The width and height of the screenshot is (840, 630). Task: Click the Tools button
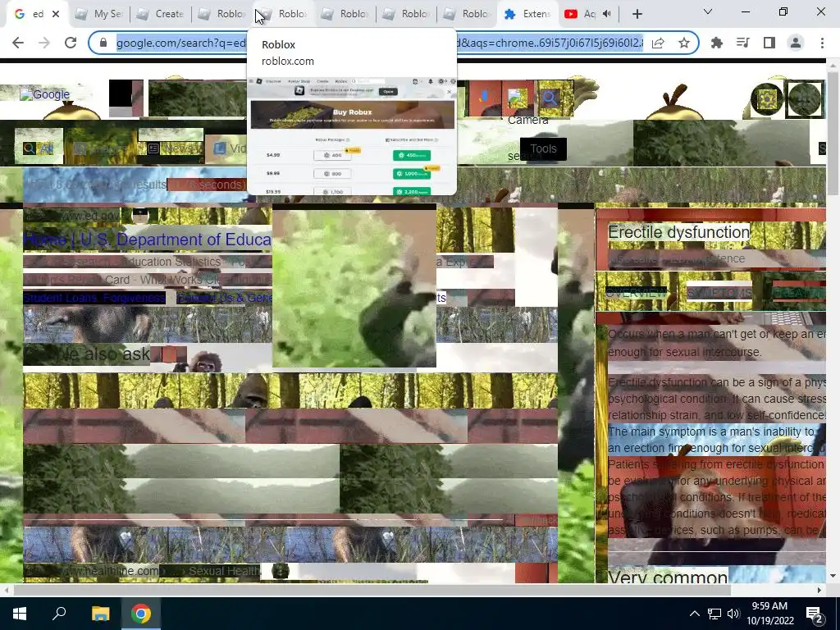pyautogui.click(x=543, y=148)
